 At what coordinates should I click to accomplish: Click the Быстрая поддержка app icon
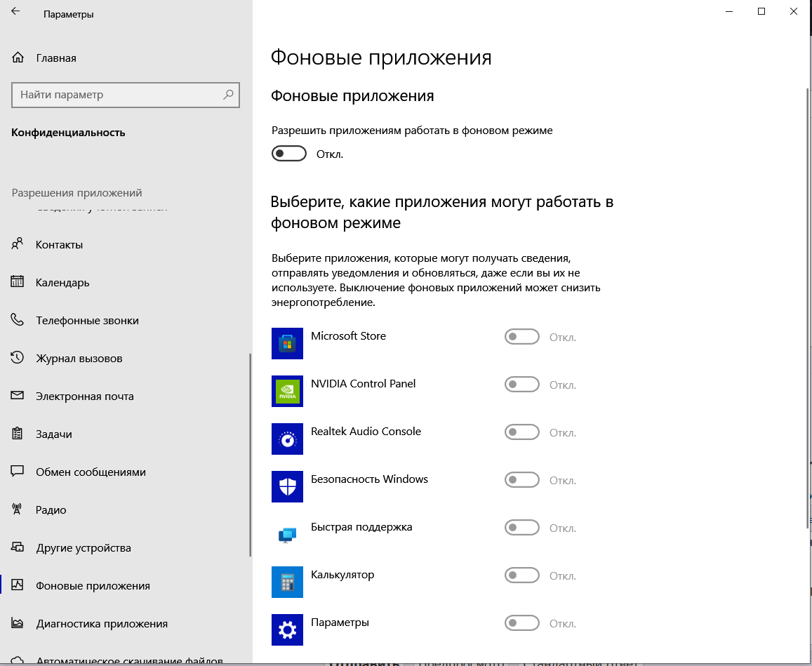click(288, 534)
